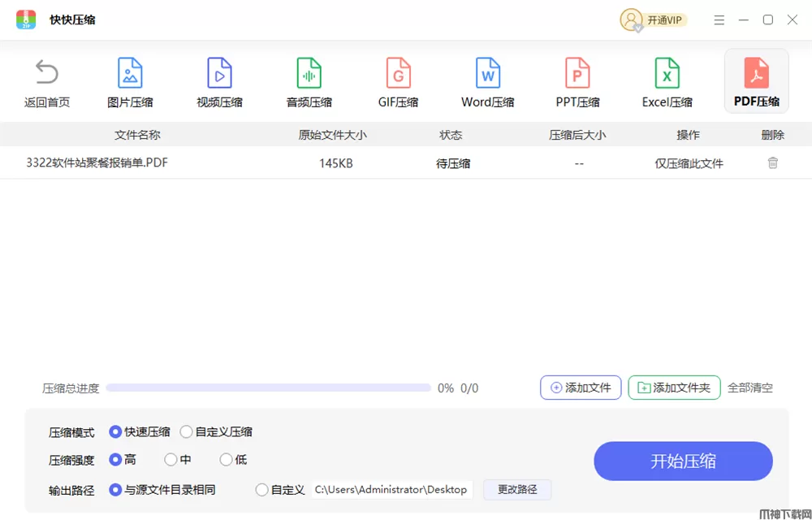Select the PPT compression icon

point(577,73)
